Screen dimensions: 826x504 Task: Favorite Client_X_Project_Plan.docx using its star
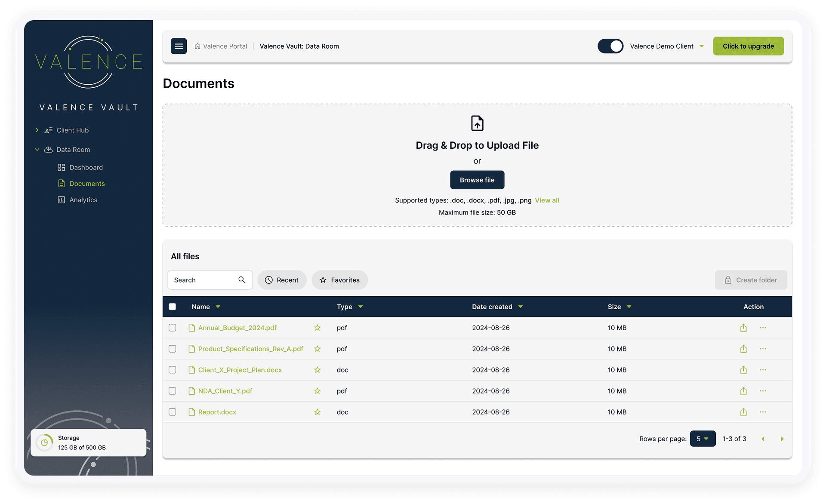(317, 370)
